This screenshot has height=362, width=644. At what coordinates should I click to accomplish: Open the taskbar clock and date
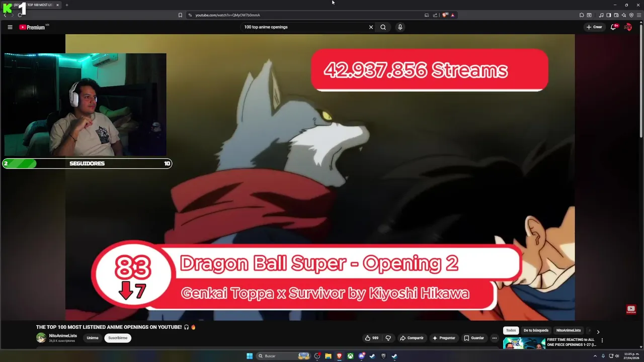coord(631,356)
